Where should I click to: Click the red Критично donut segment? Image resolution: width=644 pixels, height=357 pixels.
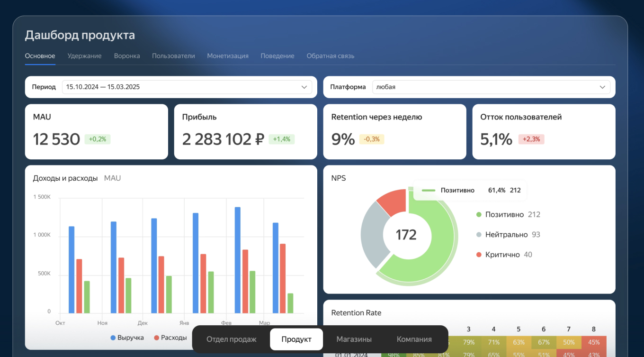coord(394,202)
